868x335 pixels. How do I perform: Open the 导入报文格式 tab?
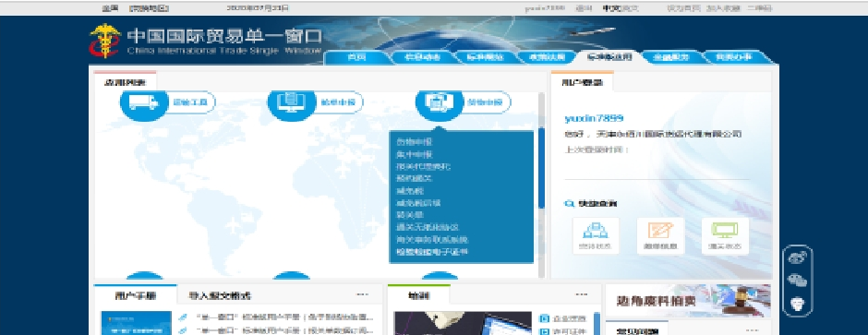pyautogui.click(x=219, y=295)
